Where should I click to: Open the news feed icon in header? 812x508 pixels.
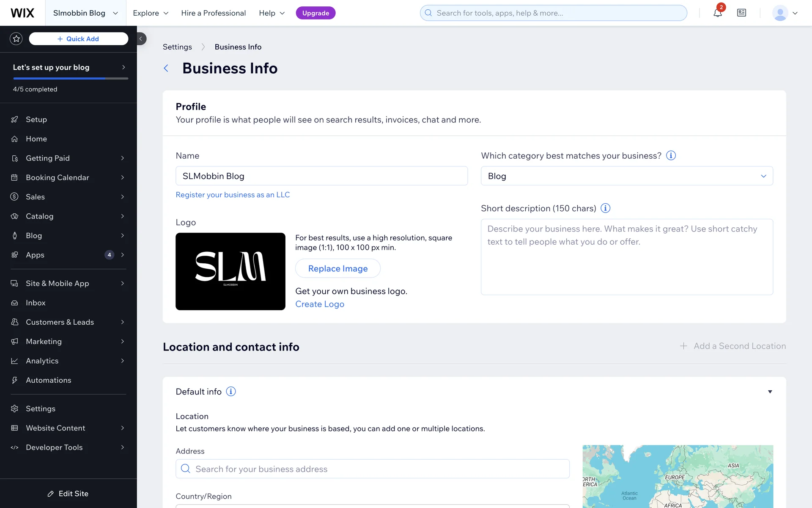741,13
